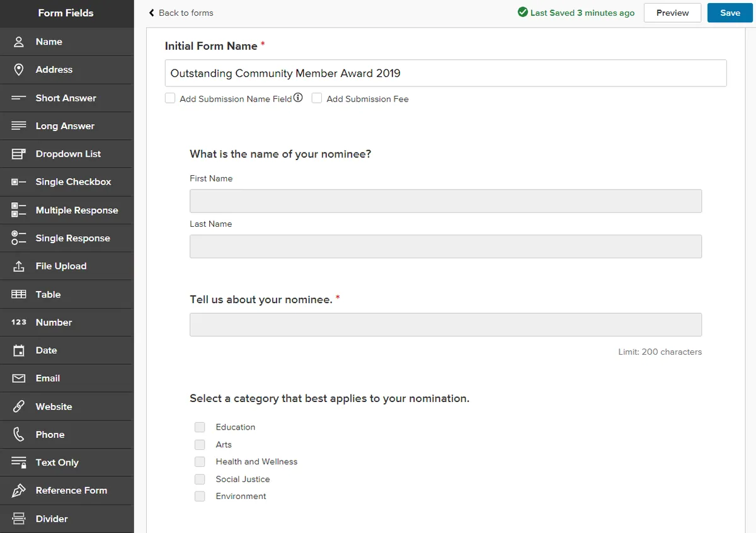This screenshot has height=533, width=756.
Task: Click the Preview button
Action: pyautogui.click(x=672, y=13)
